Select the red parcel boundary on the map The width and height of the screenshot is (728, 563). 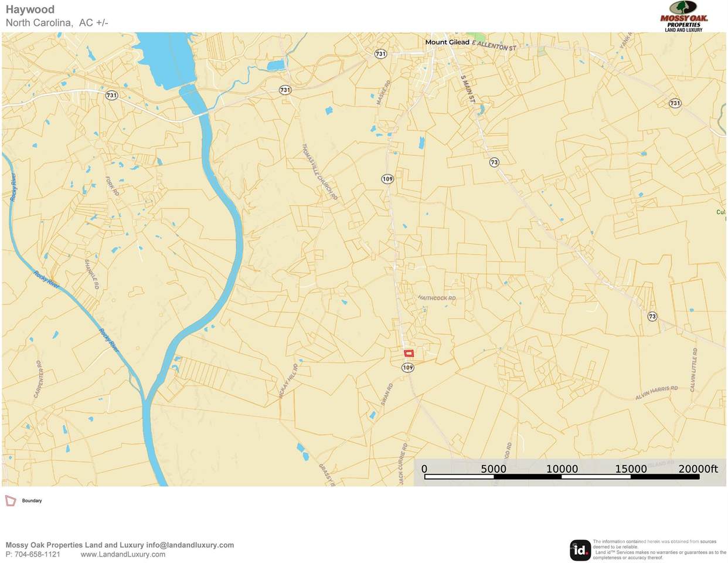409,353
